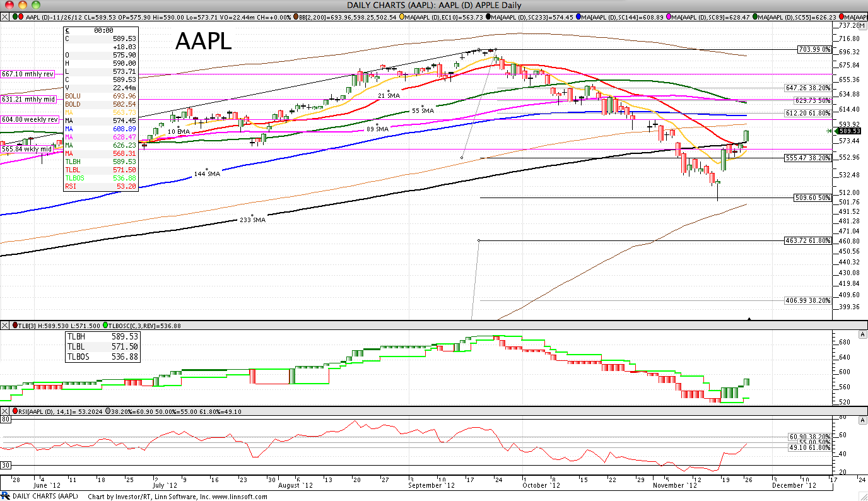
Task: Click the November '12 label on time axis
Action: [x=675, y=485]
